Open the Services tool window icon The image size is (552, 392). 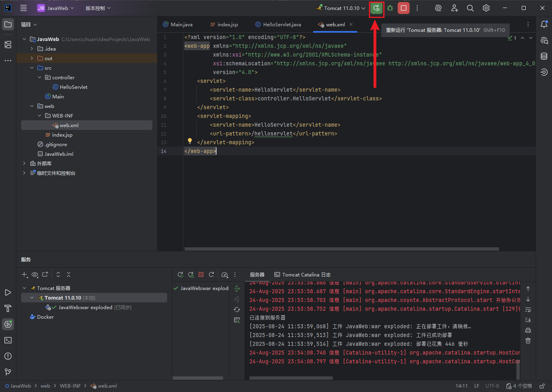click(8, 324)
